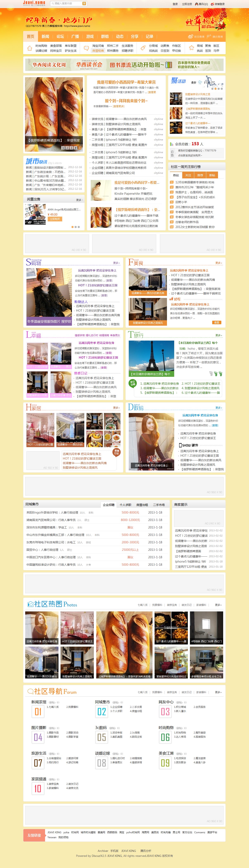249x868 pixels.
Task: Open ranking item 田野小芊
Action: (x=181, y=202)
